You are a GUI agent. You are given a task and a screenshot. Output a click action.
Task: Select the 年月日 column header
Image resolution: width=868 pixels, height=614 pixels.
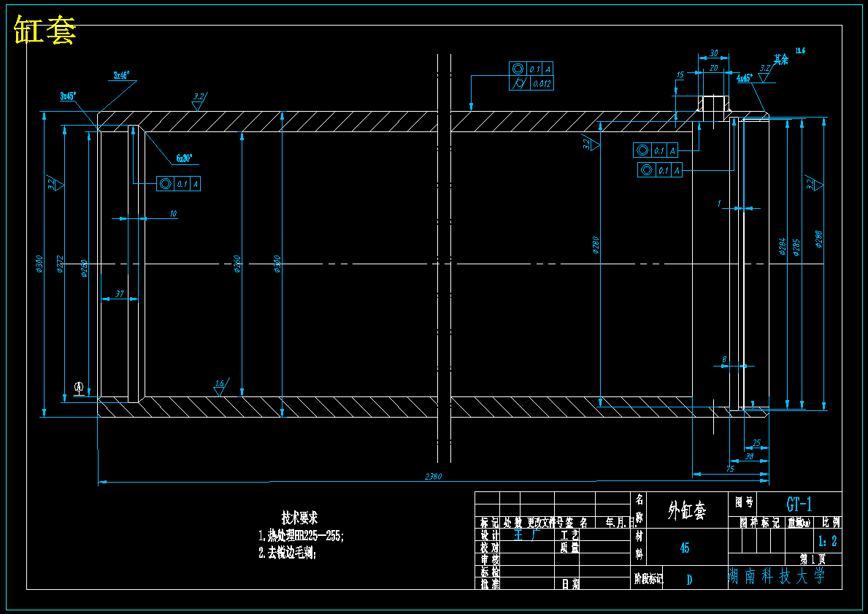[621, 523]
